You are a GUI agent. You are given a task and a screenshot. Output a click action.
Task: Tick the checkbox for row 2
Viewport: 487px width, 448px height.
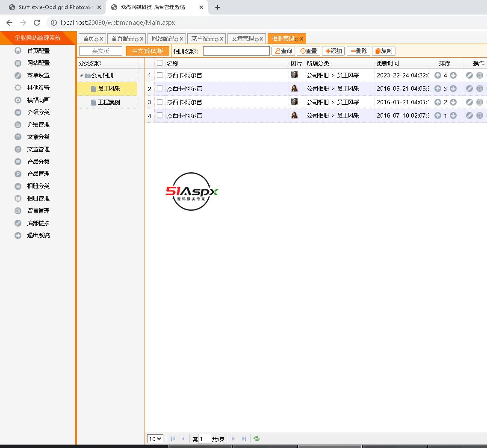coord(160,88)
